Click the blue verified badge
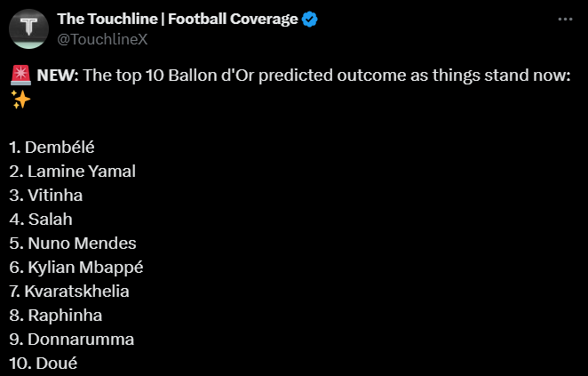The height and width of the screenshot is (376, 588). [x=310, y=20]
